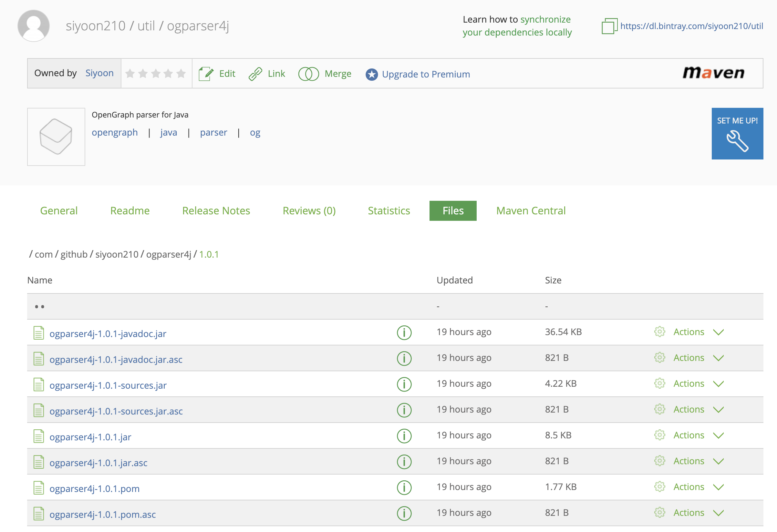Click the opengraph tag link
Viewport: 777px width, 532px height.
pyautogui.click(x=115, y=132)
